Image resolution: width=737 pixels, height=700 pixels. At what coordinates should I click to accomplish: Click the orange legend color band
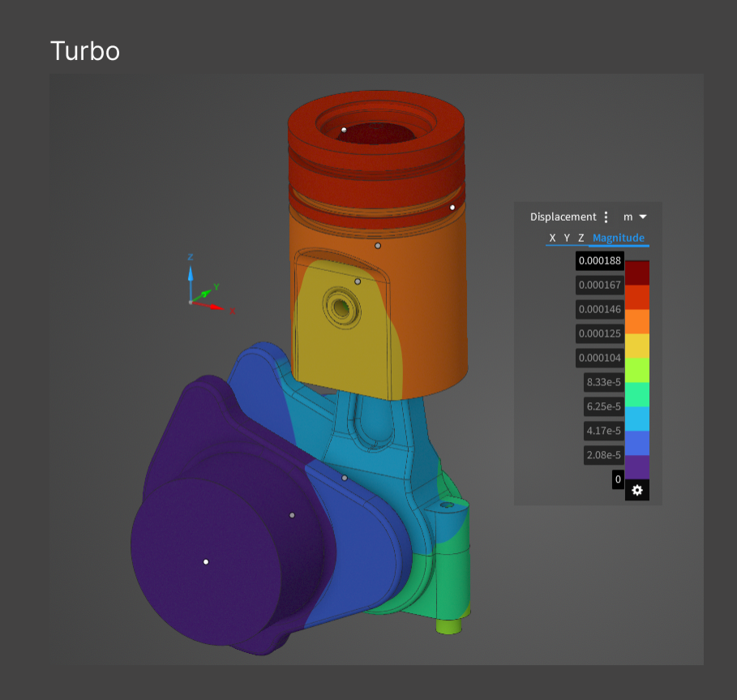(x=637, y=321)
